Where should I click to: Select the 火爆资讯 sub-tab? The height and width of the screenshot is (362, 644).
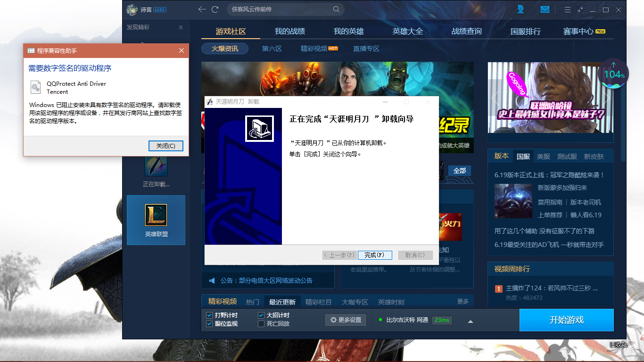click(x=225, y=49)
